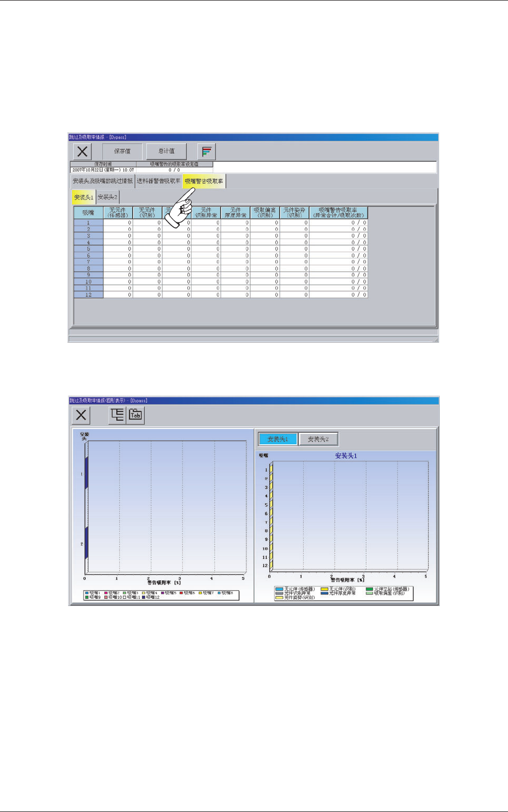Click the 吸嘴警告吸取率 (异常合计/吸取次数) column header

(x=339, y=213)
